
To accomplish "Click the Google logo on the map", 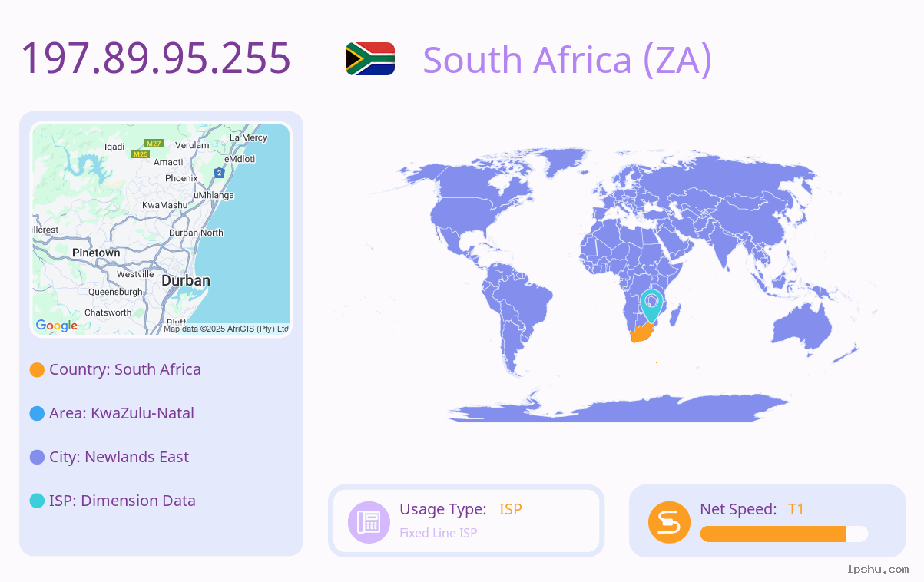I will 57,326.
